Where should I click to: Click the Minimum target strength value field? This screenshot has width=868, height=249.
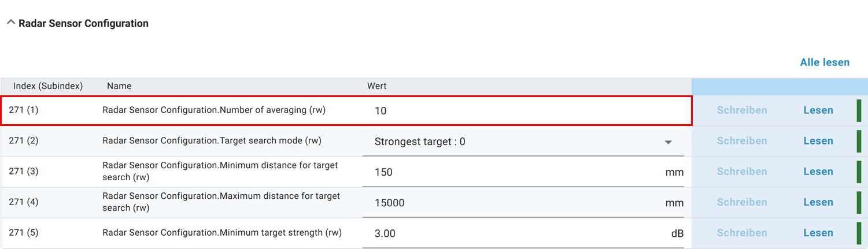(x=515, y=233)
